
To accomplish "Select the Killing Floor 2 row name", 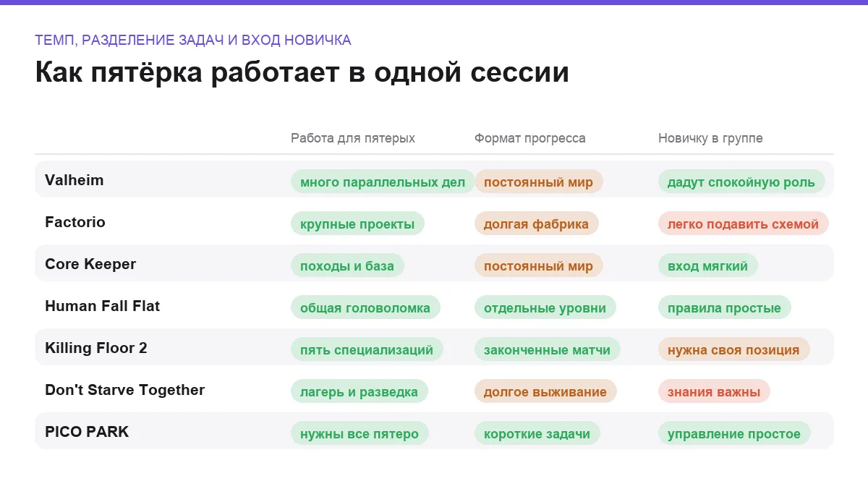I will point(96,348).
